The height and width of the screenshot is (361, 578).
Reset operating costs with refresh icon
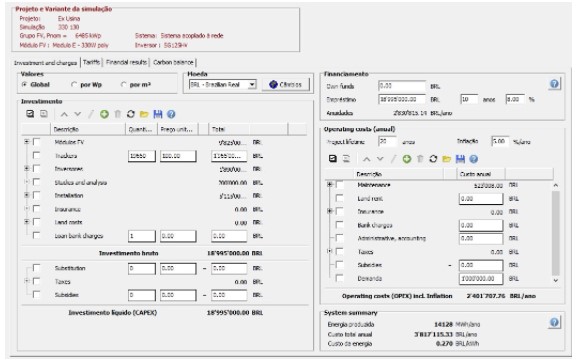tap(433, 159)
